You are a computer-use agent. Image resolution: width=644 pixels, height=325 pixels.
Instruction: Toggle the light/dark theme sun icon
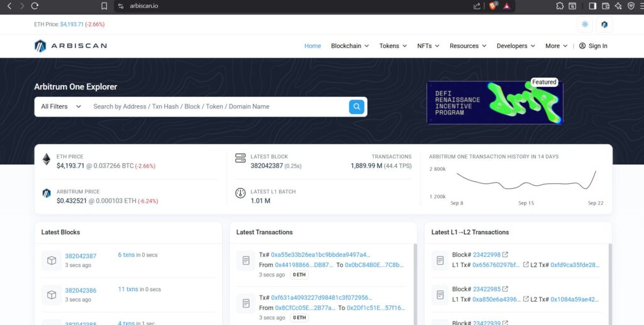click(x=585, y=25)
